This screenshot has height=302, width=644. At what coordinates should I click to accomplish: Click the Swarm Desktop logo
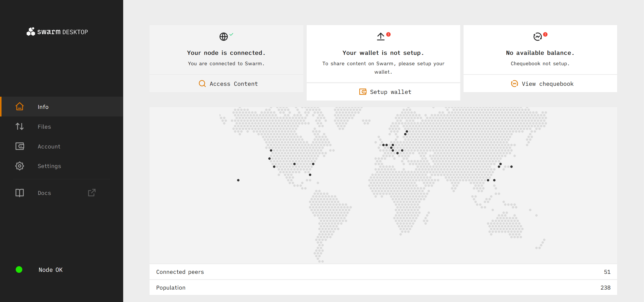(57, 32)
